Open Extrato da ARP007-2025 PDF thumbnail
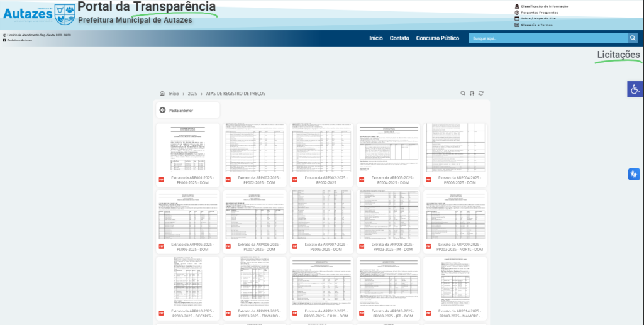 (x=321, y=216)
